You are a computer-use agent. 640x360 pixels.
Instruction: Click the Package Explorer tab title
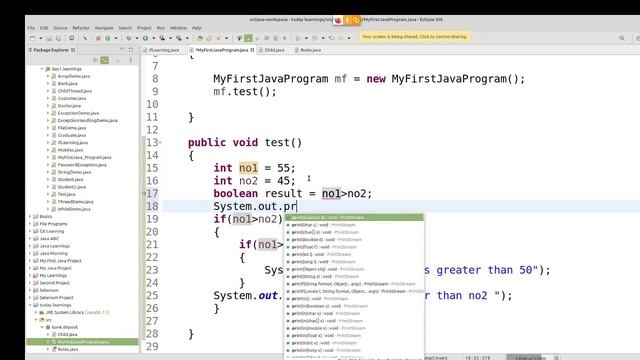click(51, 50)
